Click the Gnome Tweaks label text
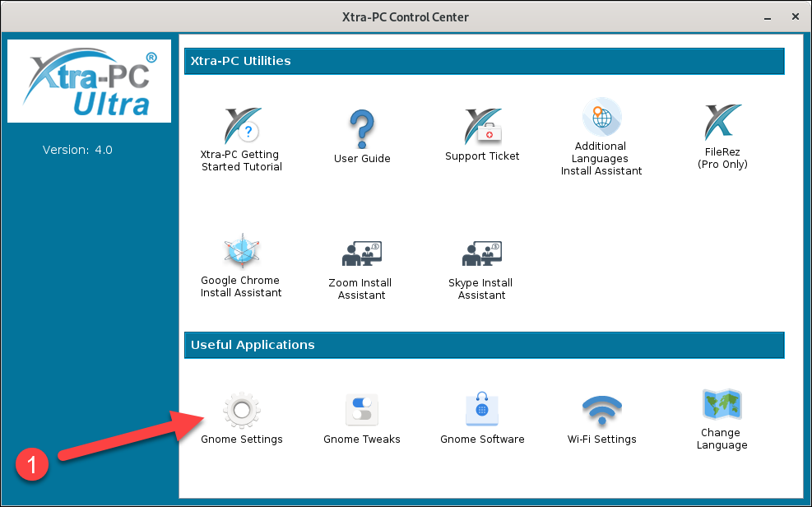 (x=361, y=440)
